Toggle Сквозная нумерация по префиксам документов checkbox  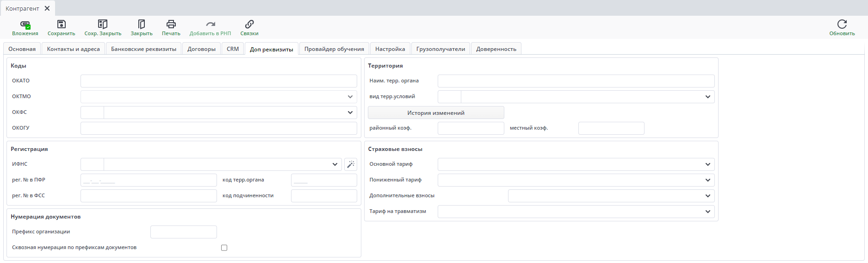click(x=224, y=248)
